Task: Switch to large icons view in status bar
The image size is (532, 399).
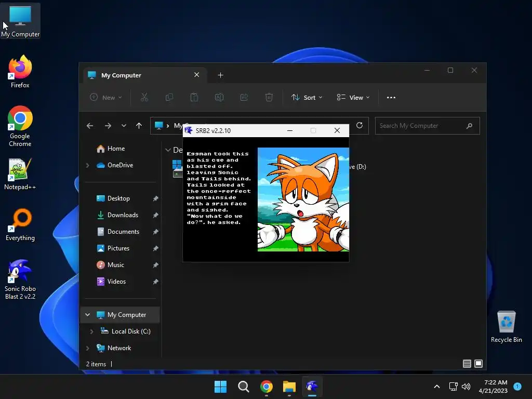Action: click(478, 364)
